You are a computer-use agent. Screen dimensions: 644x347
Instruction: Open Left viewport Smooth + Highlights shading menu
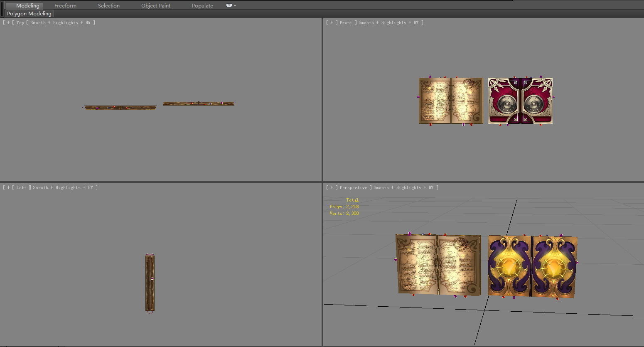pyautogui.click(x=63, y=187)
